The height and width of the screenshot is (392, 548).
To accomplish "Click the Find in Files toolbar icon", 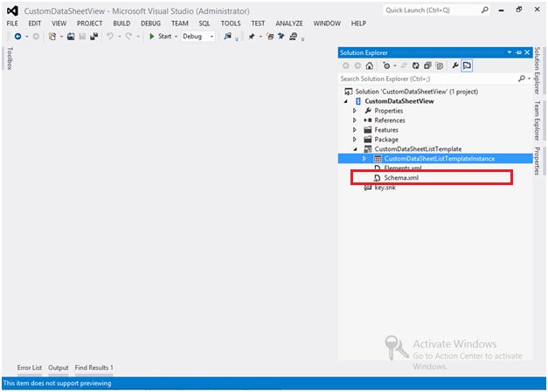I will 227,37.
